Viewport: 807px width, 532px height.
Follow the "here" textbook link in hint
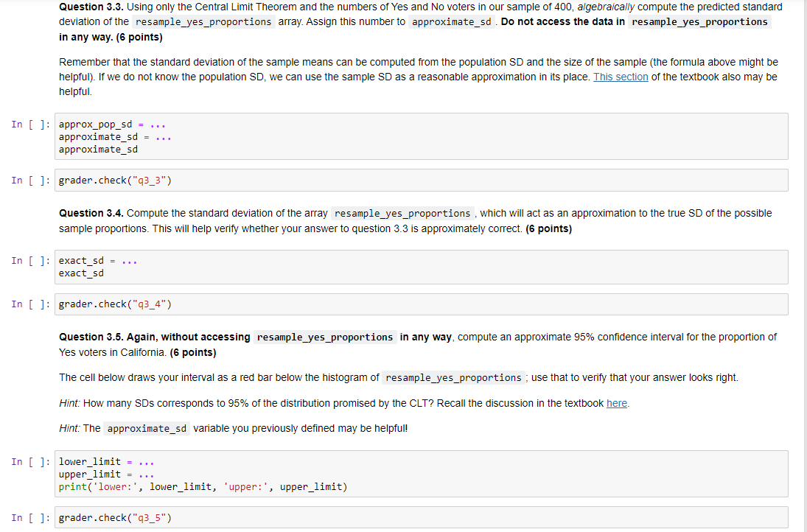(x=617, y=403)
